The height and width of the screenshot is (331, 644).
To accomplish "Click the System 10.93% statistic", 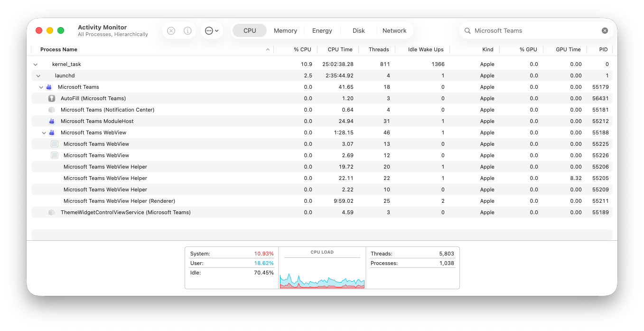I will [x=232, y=254].
